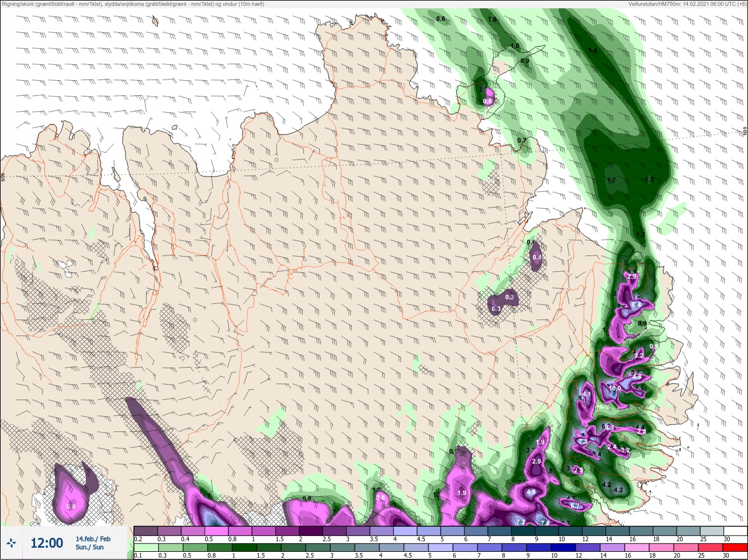Click the 0.4 value inside the purple patch

(536, 257)
